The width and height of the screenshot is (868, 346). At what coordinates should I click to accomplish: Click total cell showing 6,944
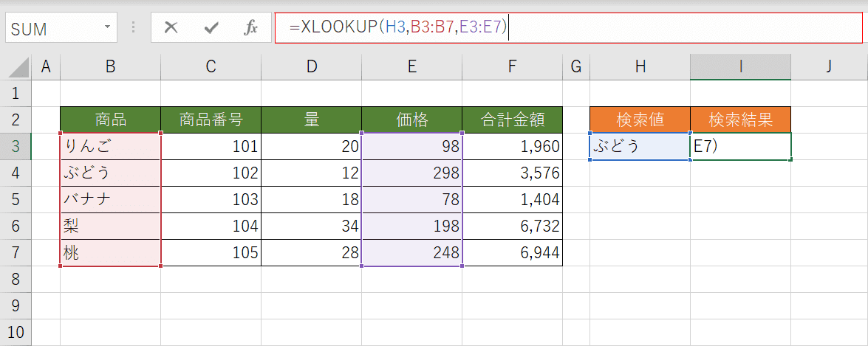(x=512, y=253)
